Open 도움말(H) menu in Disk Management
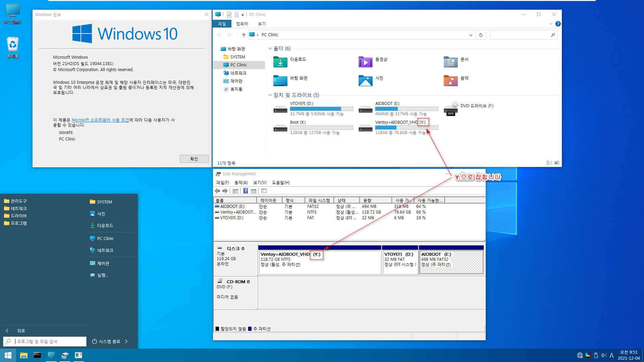 point(281,183)
